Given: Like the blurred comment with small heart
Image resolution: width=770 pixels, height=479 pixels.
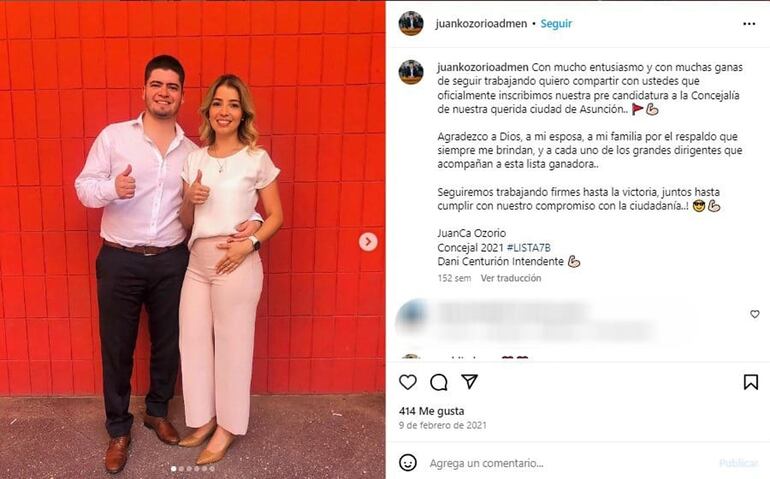Looking at the screenshot, I should point(755,314).
